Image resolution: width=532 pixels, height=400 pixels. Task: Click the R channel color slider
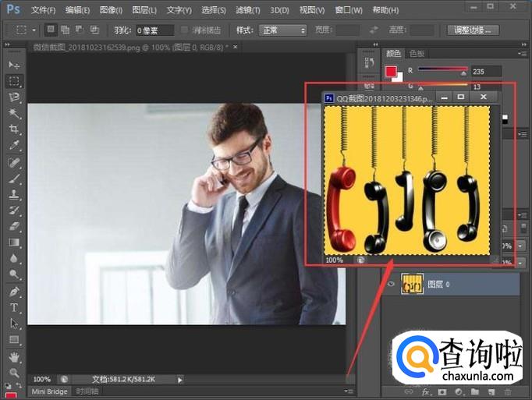pos(442,70)
